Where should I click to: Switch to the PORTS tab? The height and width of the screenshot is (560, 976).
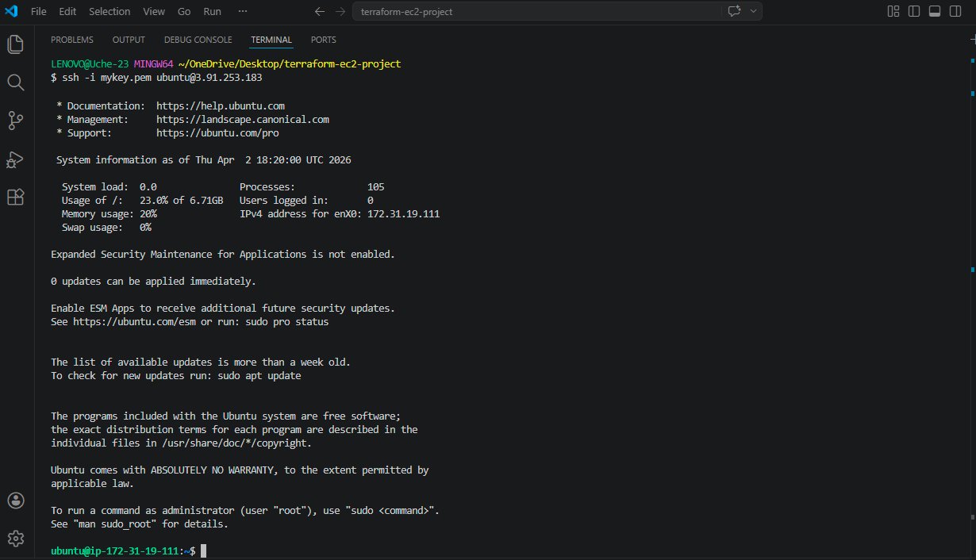(324, 40)
